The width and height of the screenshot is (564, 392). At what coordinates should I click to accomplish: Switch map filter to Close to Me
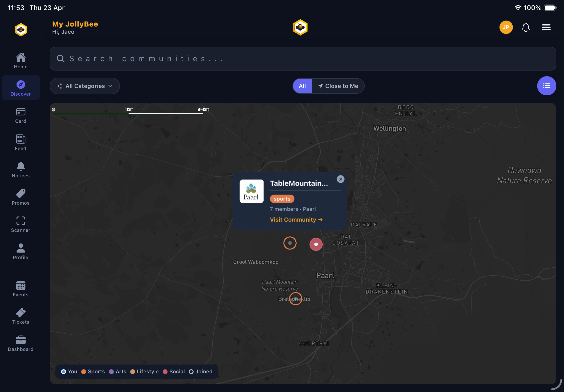click(x=338, y=86)
